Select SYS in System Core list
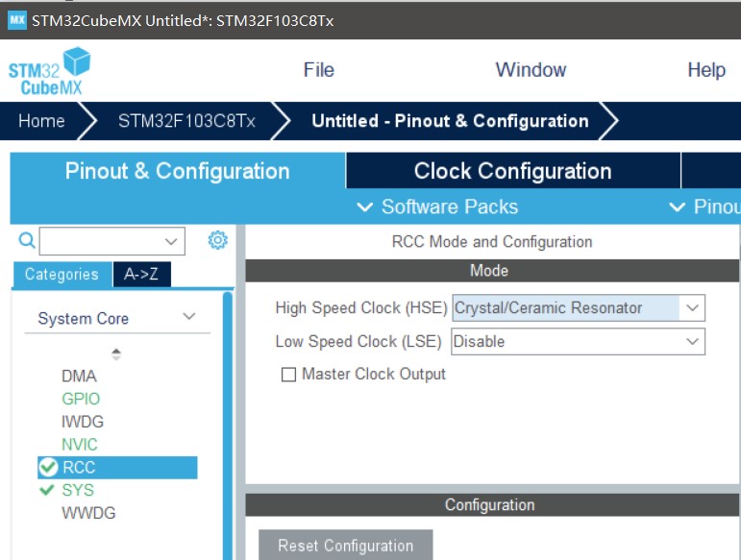This screenshot has height=560, width=741. (x=78, y=490)
